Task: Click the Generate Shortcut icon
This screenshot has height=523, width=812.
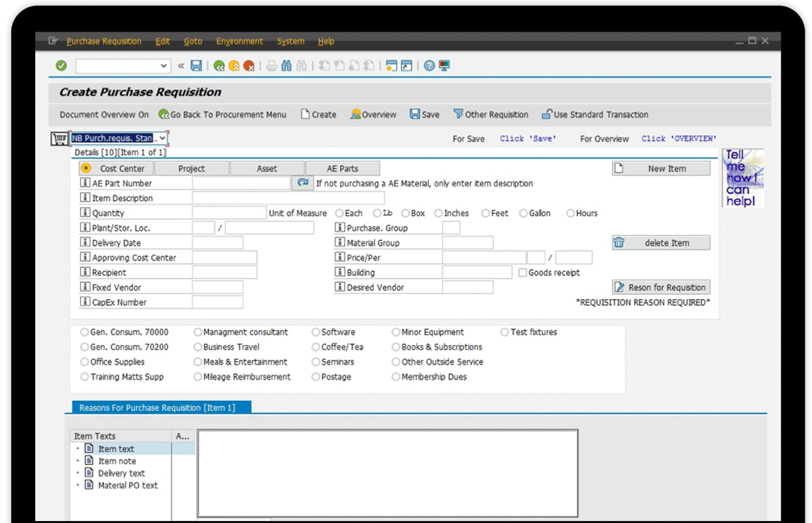Action: tap(406, 66)
